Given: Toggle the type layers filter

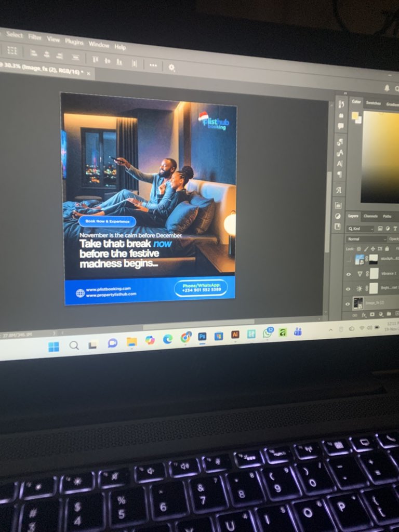Looking at the screenshot, I should (395, 229).
